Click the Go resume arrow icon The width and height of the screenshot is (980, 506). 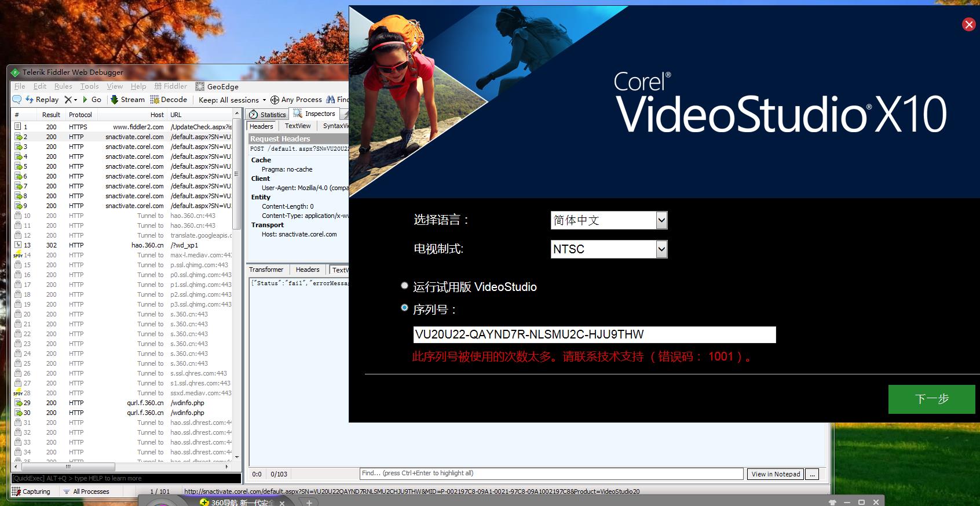coord(86,100)
